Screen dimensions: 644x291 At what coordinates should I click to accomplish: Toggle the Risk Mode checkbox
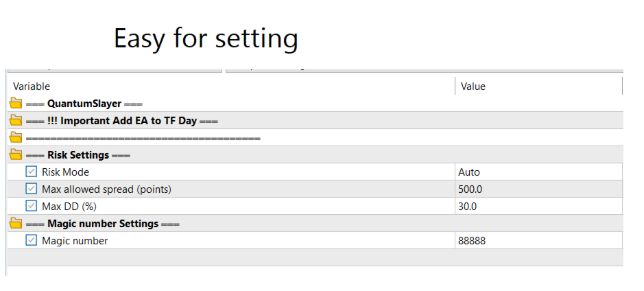(x=31, y=172)
